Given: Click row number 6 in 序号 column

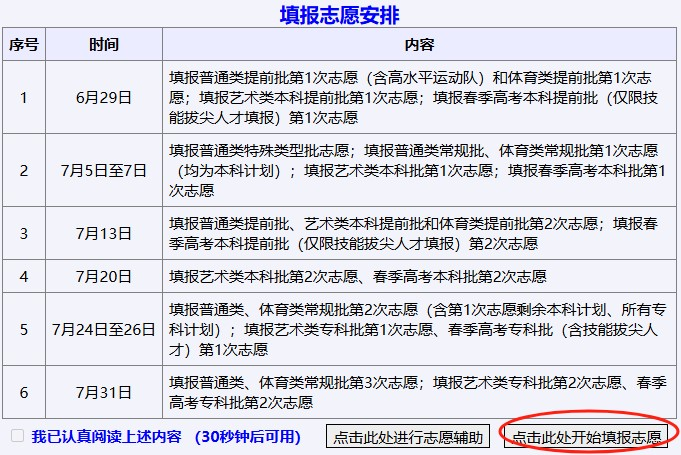Looking at the screenshot, I should point(24,392).
